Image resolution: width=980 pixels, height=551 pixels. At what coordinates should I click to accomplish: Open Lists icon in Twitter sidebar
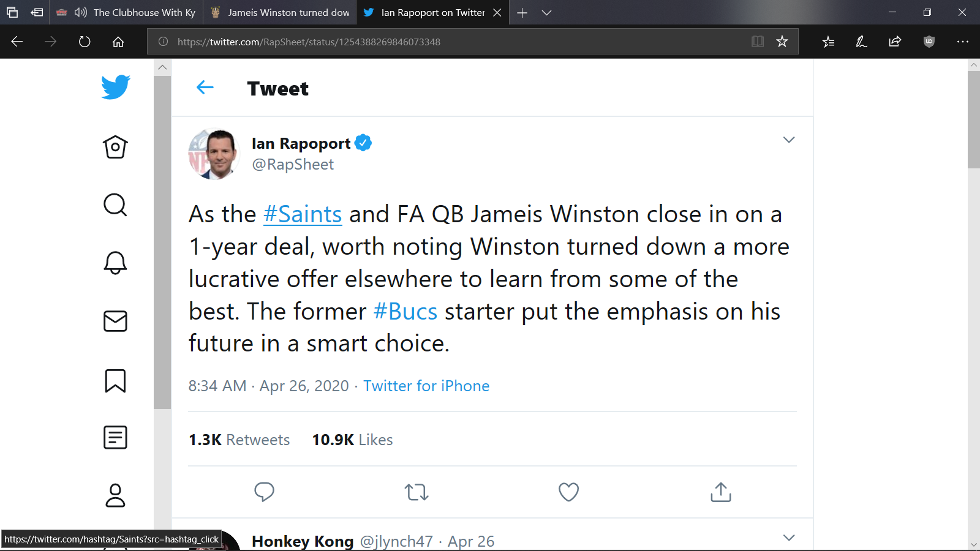pos(115,438)
